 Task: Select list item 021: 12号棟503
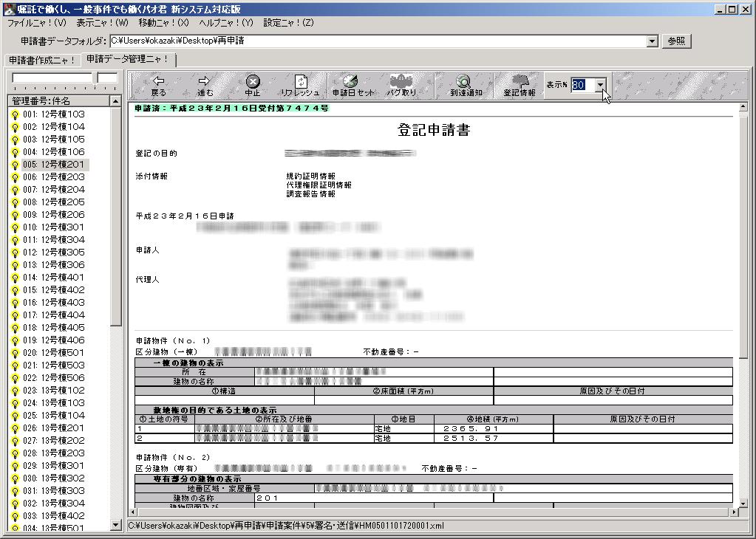point(53,365)
